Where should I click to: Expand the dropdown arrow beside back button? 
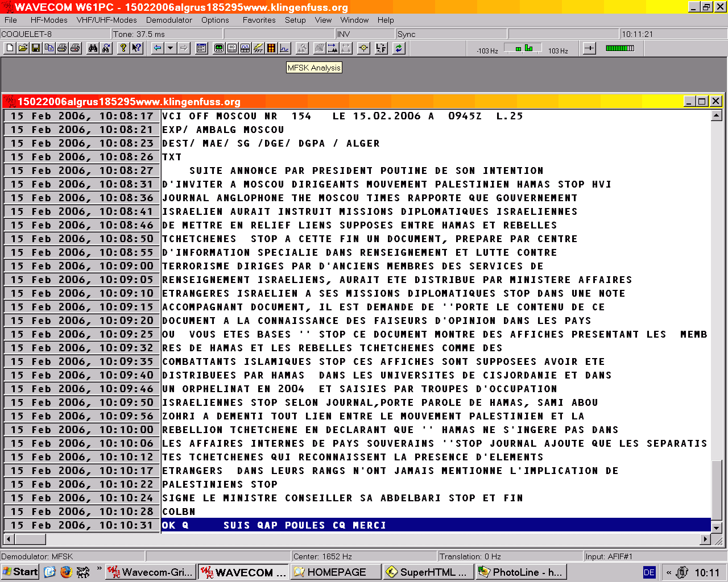[x=170, y=48]
